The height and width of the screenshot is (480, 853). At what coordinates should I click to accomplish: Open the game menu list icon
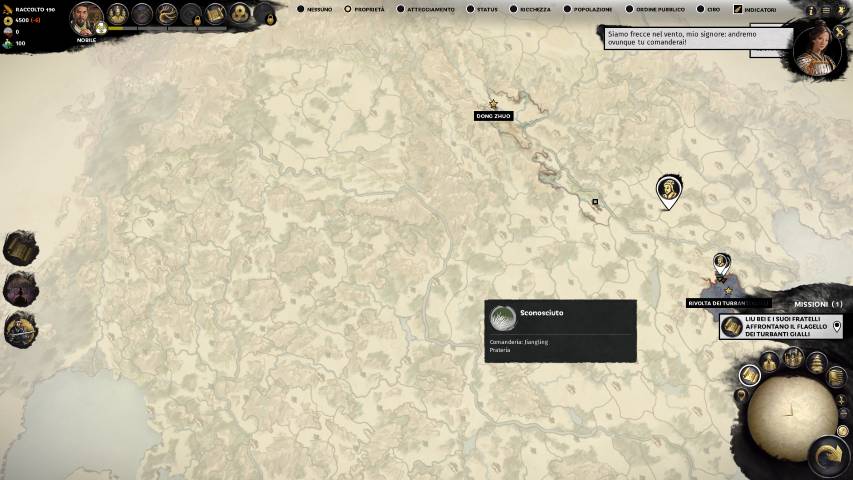(826, 10)
